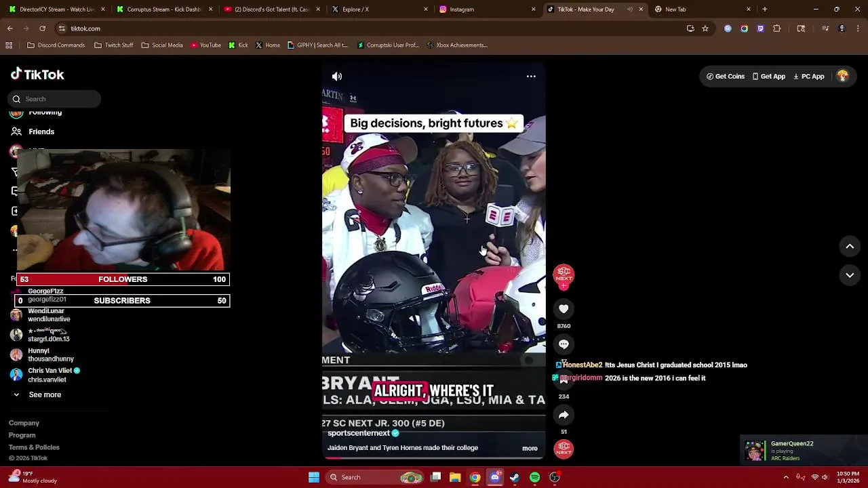
Task: Open File Explorer from the taskbar
Action: 455,477
